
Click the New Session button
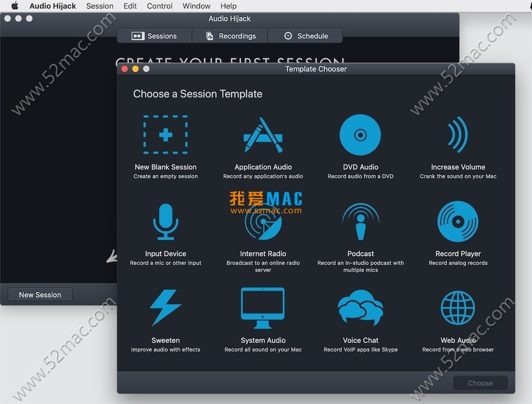click(x=40, y=295)
